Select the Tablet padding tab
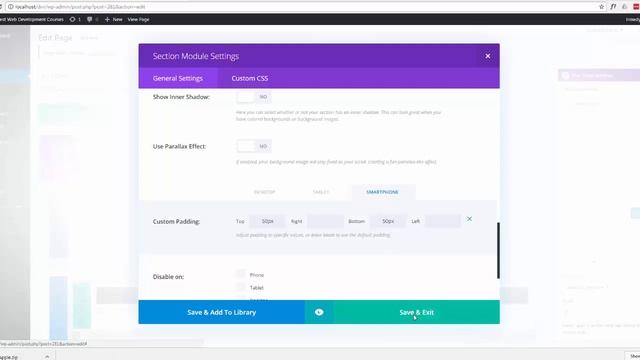 [x=321, y=192]
